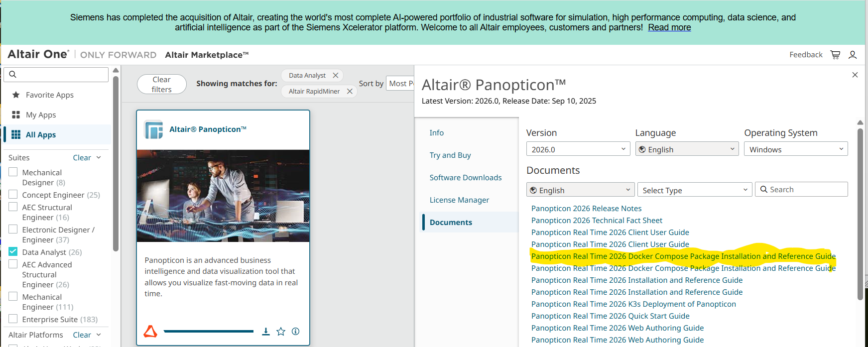This screenshot has height=347, width=868.
Task: Open the Sort by Most dropdown
Action: point(400,83)
